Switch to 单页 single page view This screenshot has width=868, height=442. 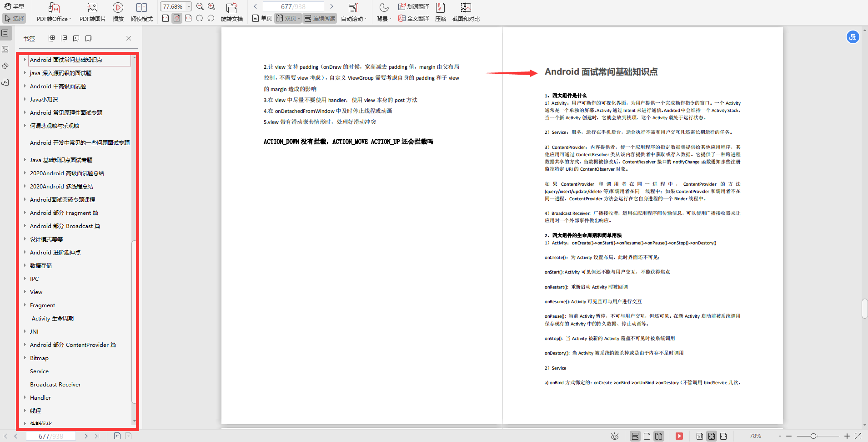262,18
